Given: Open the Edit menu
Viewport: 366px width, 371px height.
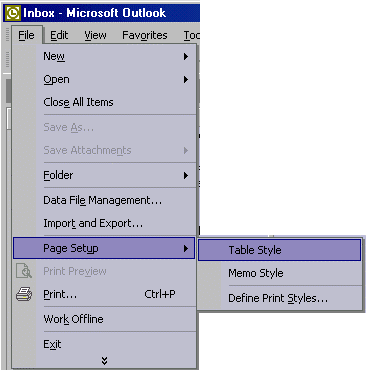Looking at the screenshot, I should (x=59, y=35).
